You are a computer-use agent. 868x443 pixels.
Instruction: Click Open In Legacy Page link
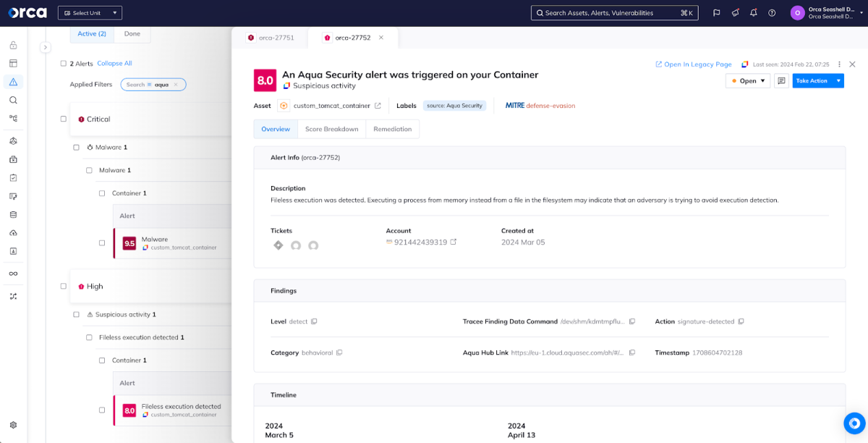click(694, 64)
